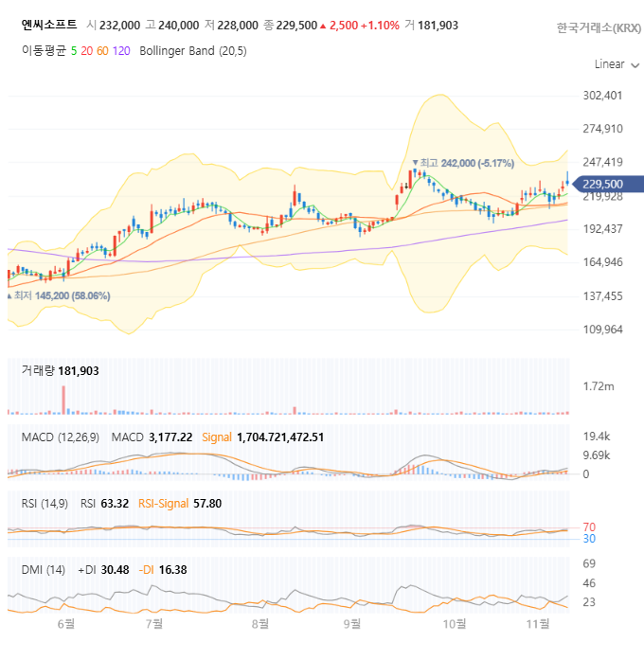Image resolution: width=644 pixels, height=660 pixels.
Task: Click the 247,419 price axis label
Action: (602, 162)
